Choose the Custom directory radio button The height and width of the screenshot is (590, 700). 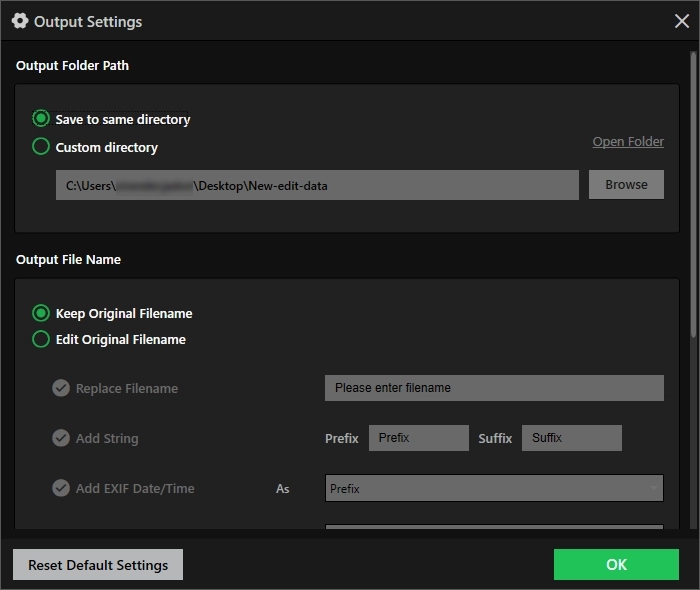pos(41,147)
